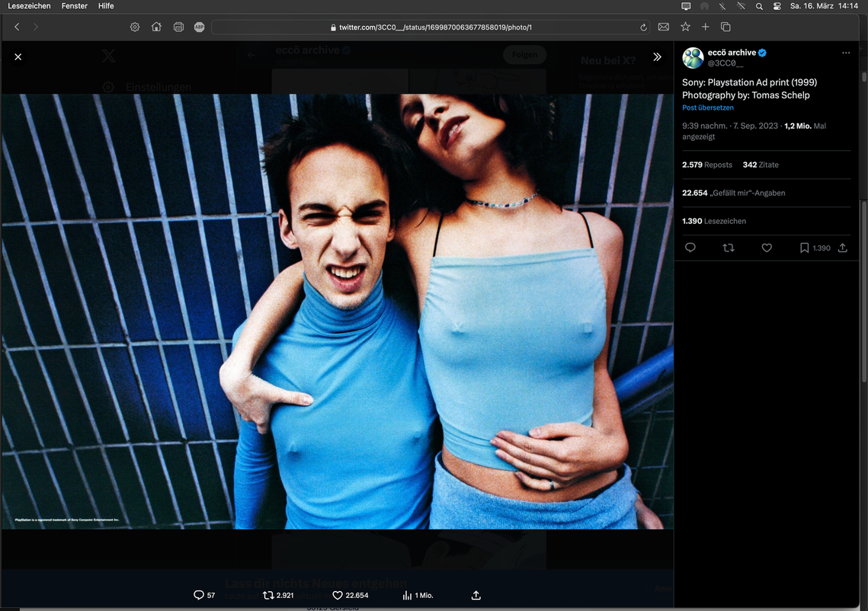Go forward in browser history
The height and width of the screenshot is (611, 868).
click(x=36, y=27)
